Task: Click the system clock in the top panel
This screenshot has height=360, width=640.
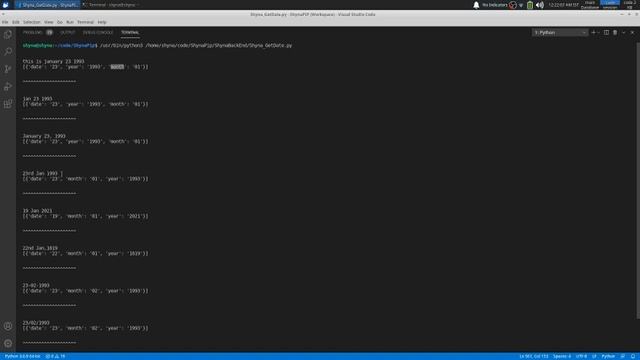Action: (564, 5)
